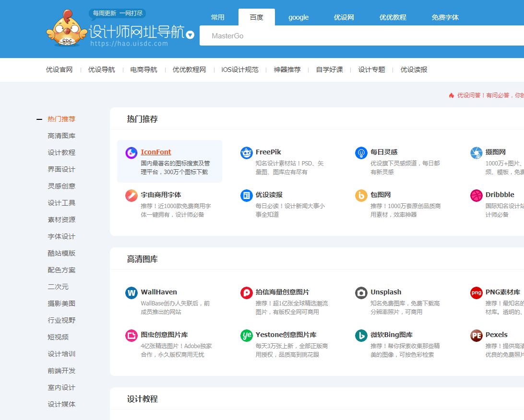524x420 pixels.
Task: Expand the dropdown arrow next to 设计师网址导航
Action: [x=190, y=35]
